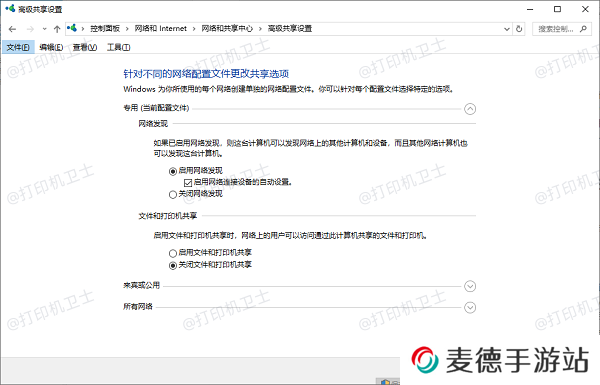
Task: Select 关闭文件和打印机共享 radio button
Action: [x=173, y=265]
